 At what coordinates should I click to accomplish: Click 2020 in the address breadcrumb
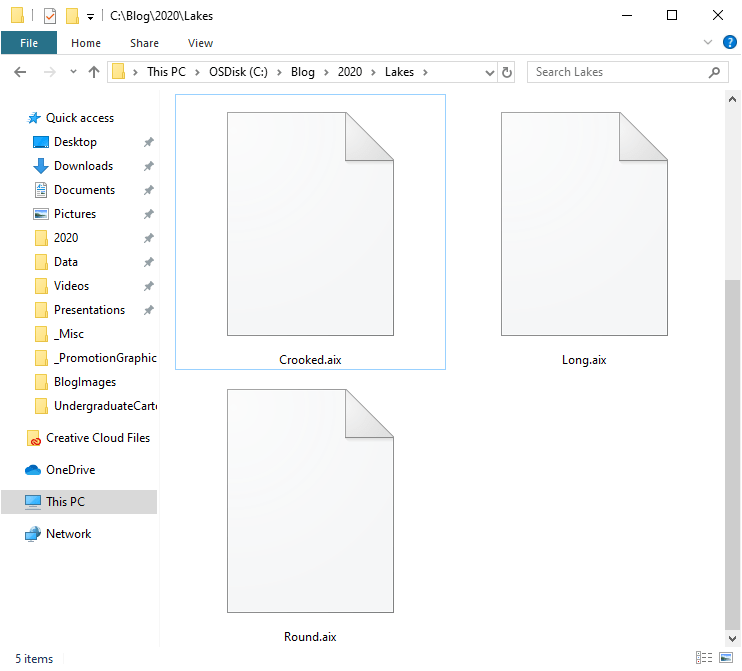click(350, 72)
